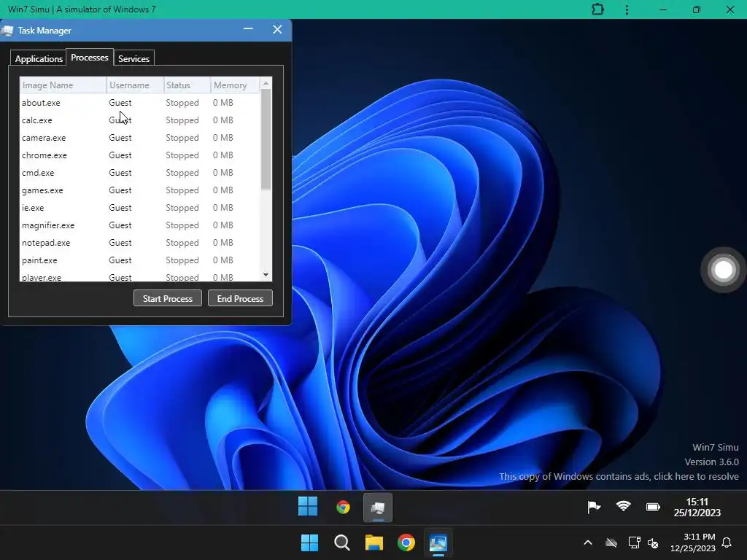Open the simulated clock showing 15:11

click(x=697, y=507)
